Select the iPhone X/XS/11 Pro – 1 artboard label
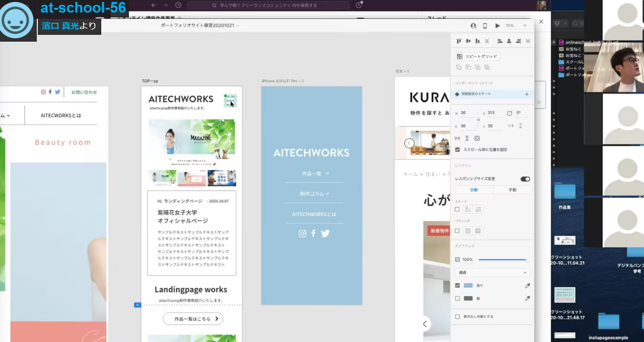Screen dimensions: 644x342 283,81
